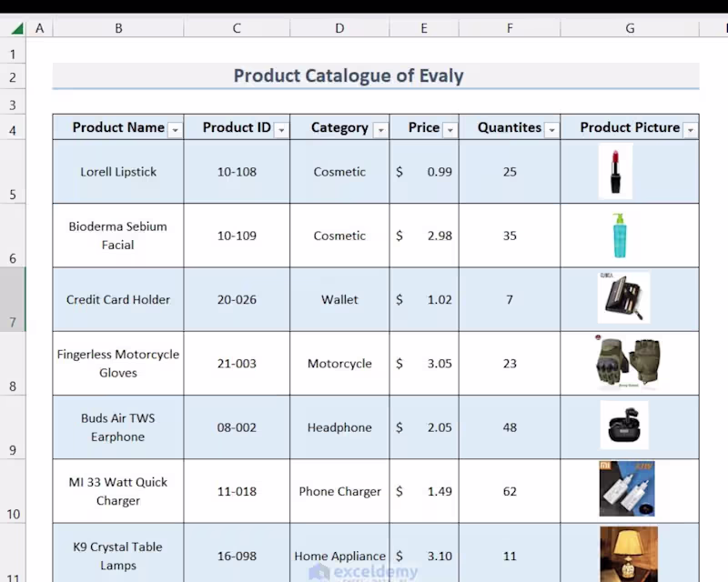Click the Fingerless Motorcycle Gloves cell
Image resolution: width=728 pixels, height=582 pixels.
pos(118,364)
